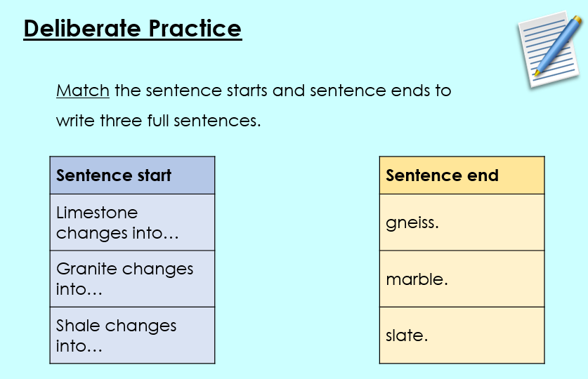Select the marble answer cell
The image size is (588, 379).
click(x=462, y=279)
